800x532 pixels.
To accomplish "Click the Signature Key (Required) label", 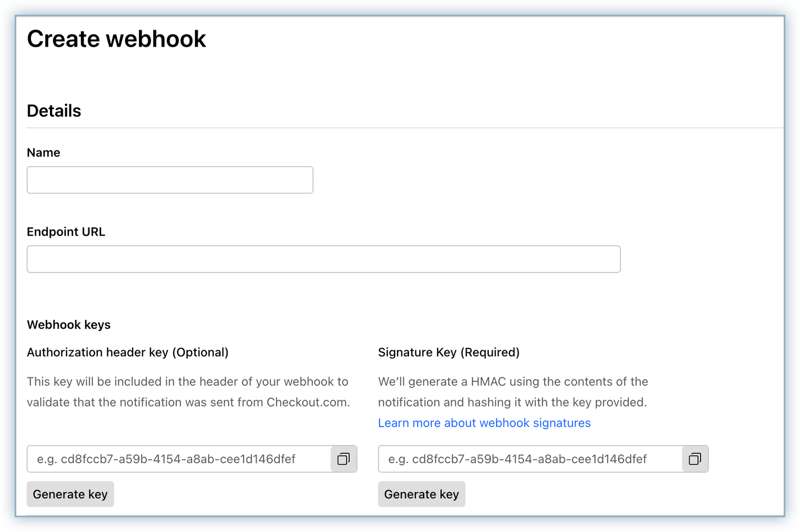I will 449,353.
